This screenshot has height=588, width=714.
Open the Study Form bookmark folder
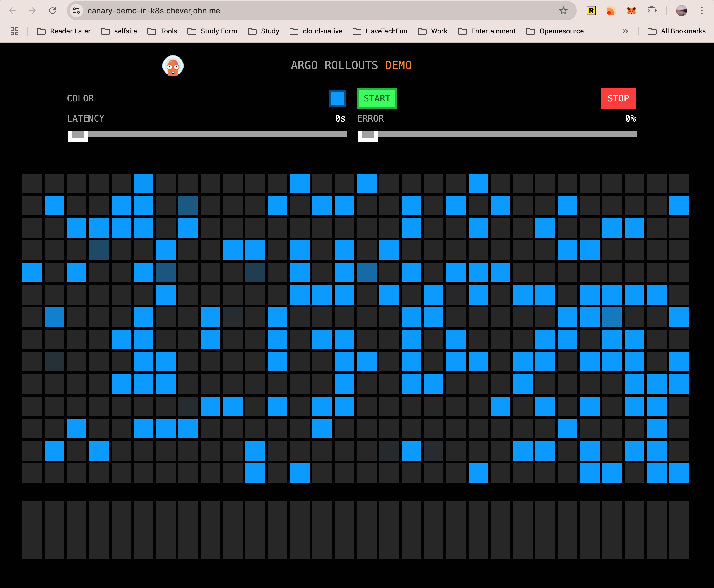click(x=212, y=31)
